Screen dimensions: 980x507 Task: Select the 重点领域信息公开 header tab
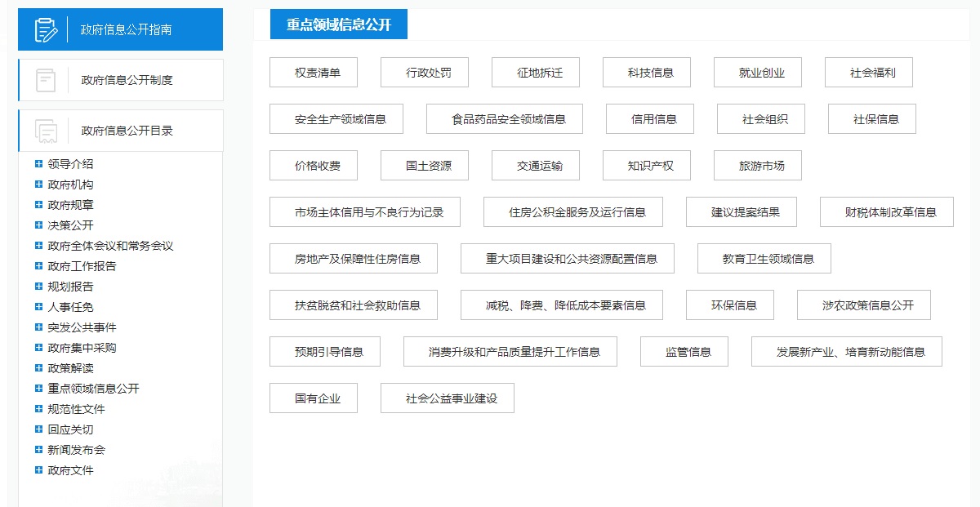click(338, 24)
